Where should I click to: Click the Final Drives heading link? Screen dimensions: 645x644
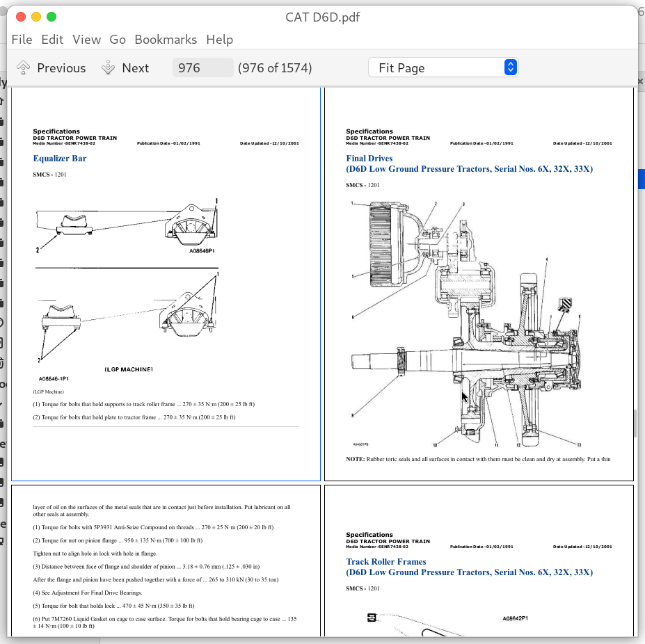tap(369, 158)
